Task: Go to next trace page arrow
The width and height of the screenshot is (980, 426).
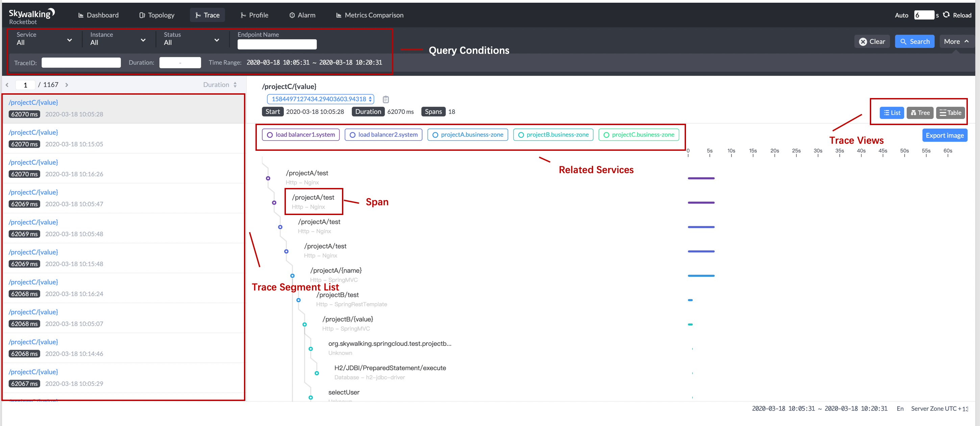Action: [67, 85]
